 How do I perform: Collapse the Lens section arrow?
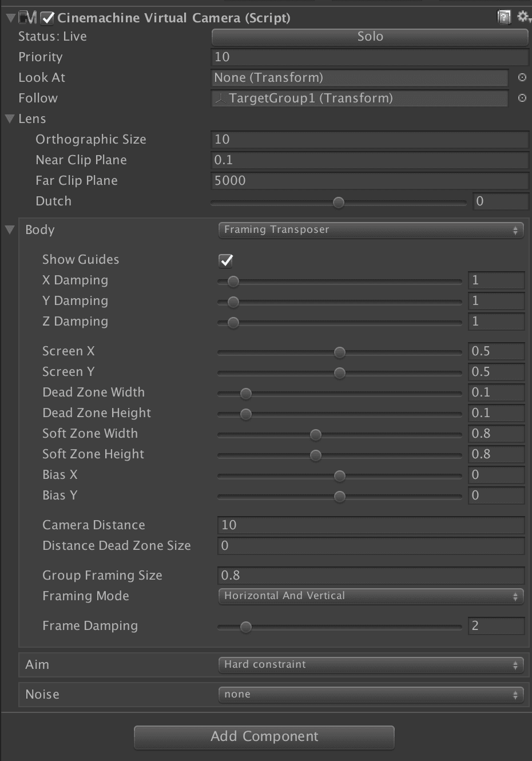tap(10, 118)
